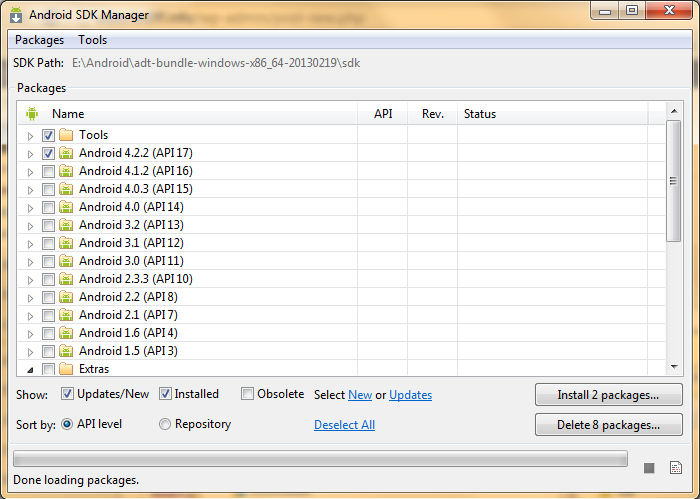Click the Install 2 packages button
Screen dimensions: 700x499
point(608,395)
